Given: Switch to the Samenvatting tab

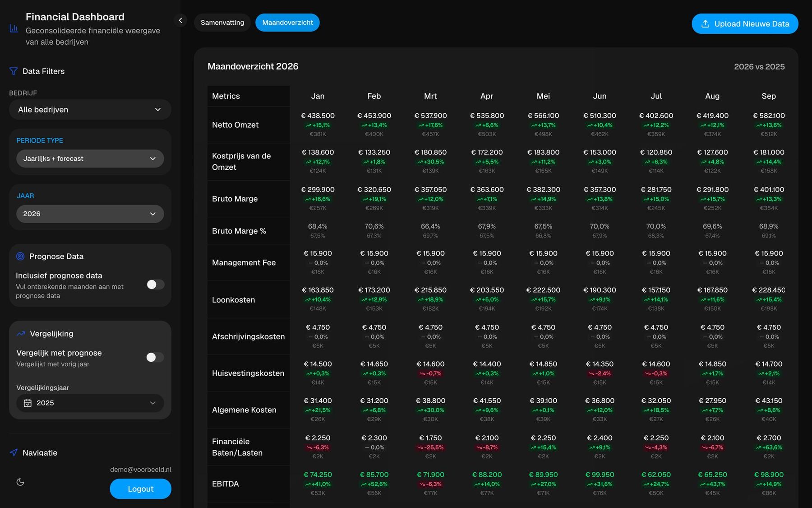Looking at the screenshot, I should click(222, 23).
